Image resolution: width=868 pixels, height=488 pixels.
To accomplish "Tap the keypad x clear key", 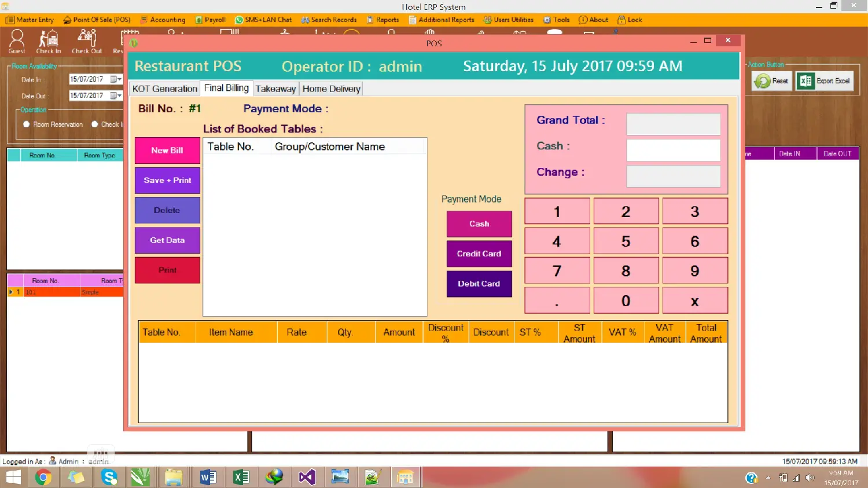I will (x=695, y=300).
